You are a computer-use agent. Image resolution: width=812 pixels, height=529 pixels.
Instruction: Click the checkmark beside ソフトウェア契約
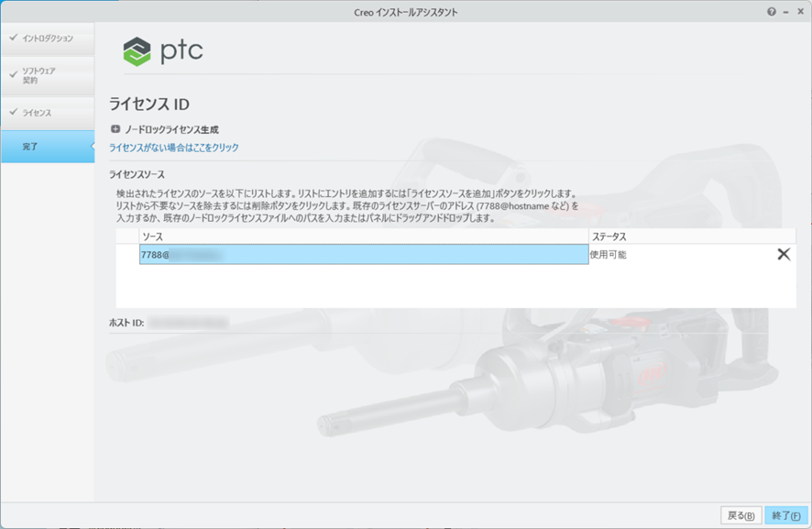pyautogui.click(x=13, y=72)
